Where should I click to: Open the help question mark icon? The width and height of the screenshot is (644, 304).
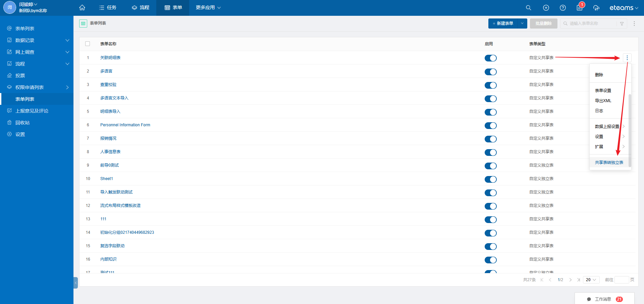(563, 8)
